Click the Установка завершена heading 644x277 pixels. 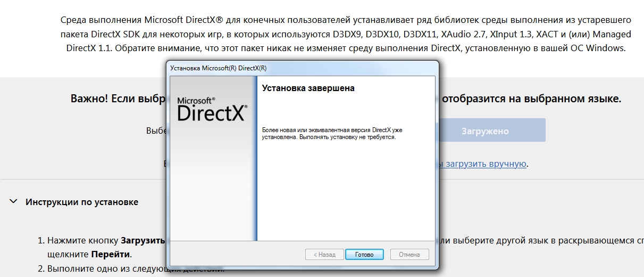pos(308,88)
